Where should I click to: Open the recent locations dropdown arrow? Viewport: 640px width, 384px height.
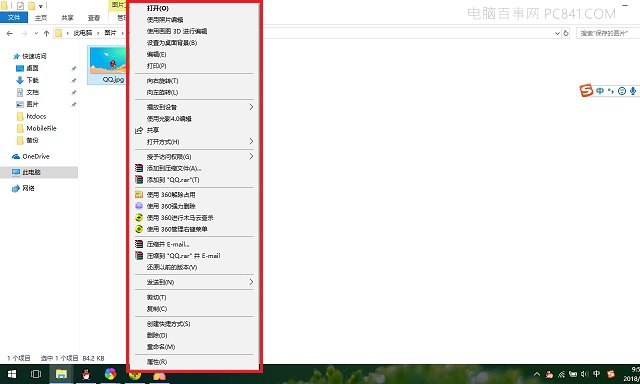[36, 33]
